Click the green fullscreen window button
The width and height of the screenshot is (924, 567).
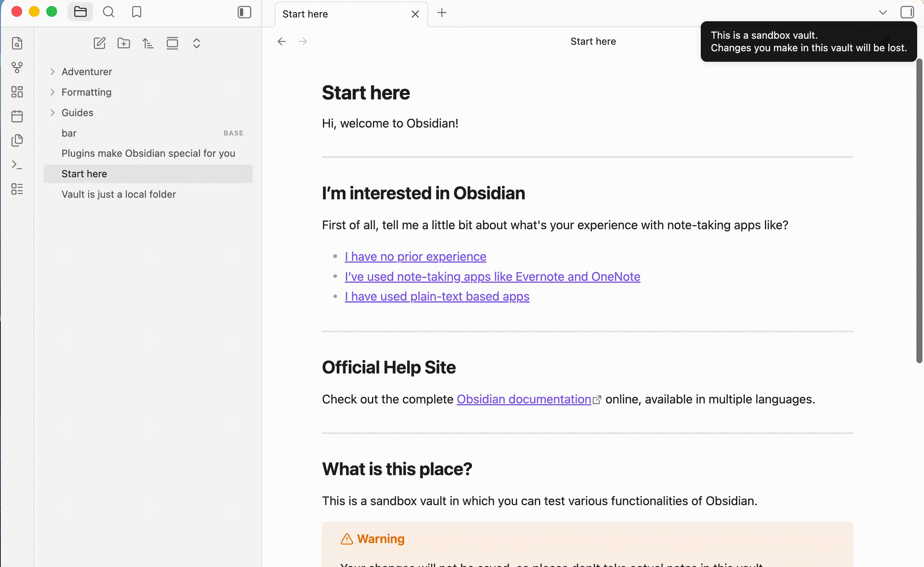52,12
